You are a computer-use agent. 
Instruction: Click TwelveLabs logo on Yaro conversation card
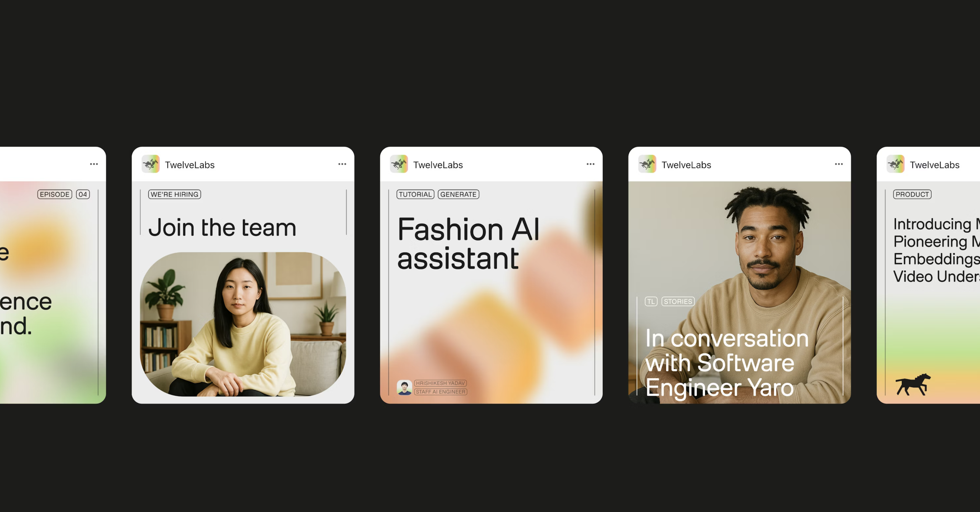click(647, 164)
